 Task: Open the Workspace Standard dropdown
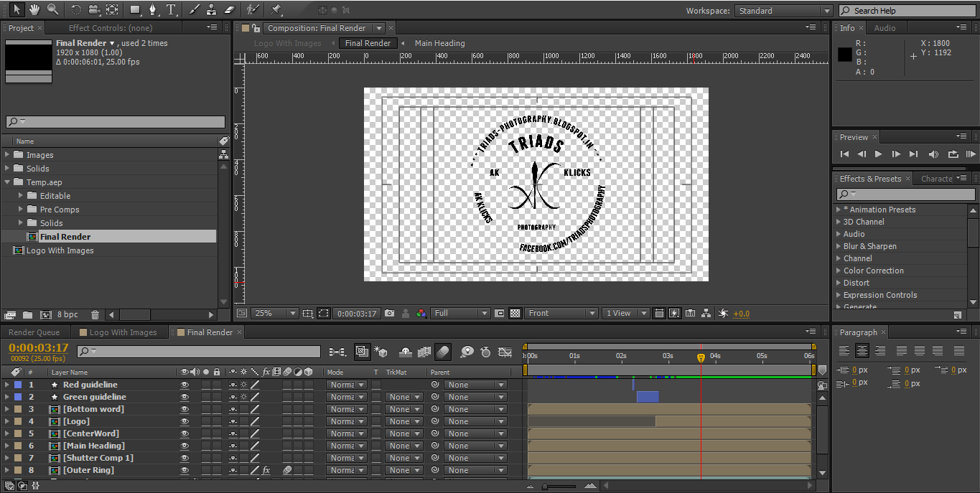[783, 11]
